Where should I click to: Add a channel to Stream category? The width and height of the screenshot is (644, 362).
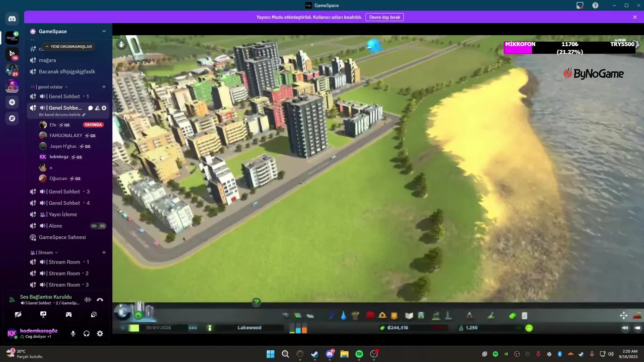[x=104, y=252]
